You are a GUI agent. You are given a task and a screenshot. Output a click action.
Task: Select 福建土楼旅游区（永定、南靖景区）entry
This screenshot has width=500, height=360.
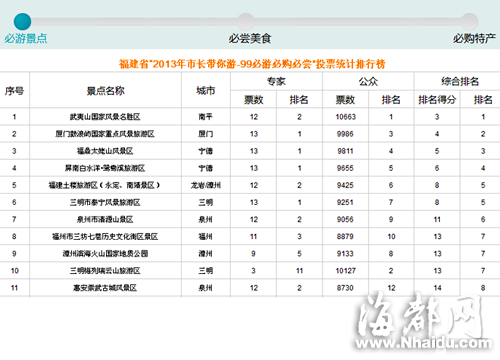[x=105, y=185]
